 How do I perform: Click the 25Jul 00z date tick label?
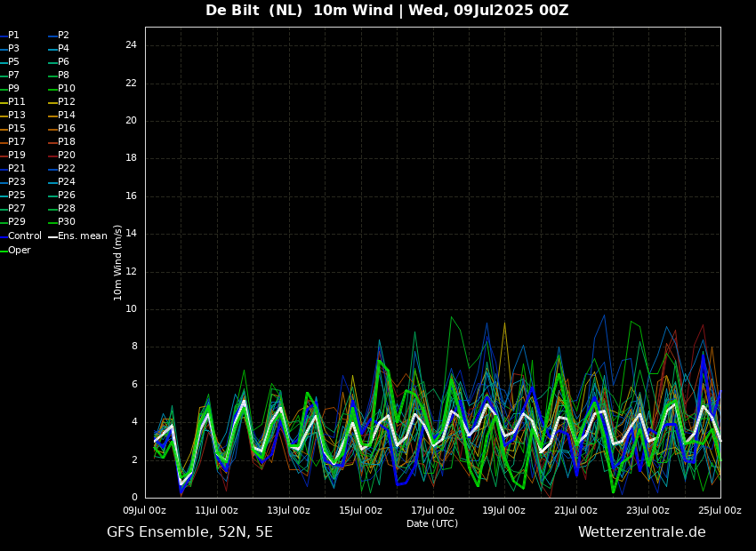[720, 510]
